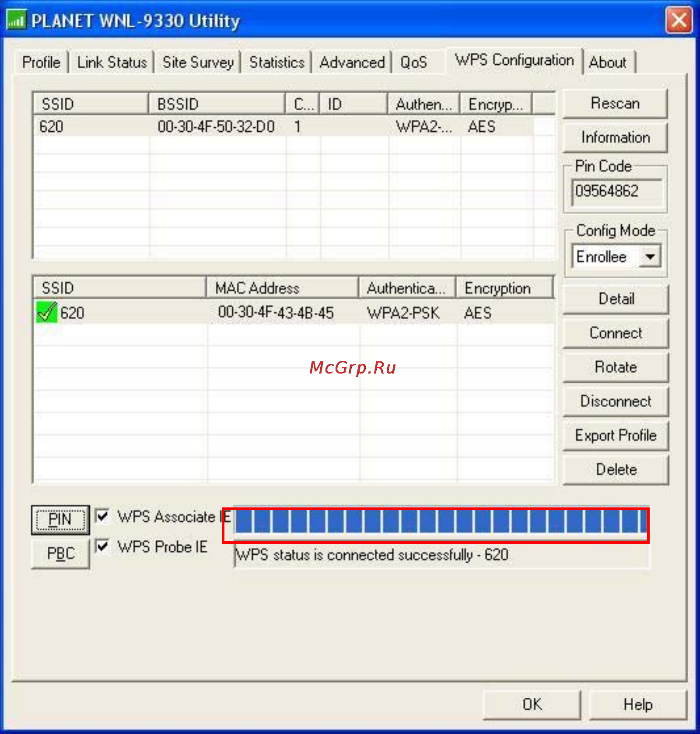Click the Information button
This screenshot has height=734, width=700.
(615, 138)
